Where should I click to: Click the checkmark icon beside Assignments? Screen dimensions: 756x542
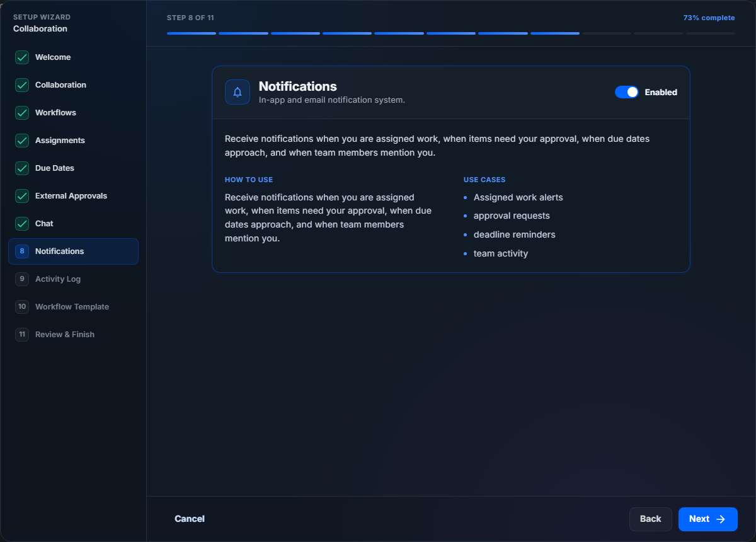pyautogui.click(x=22, y=141)
